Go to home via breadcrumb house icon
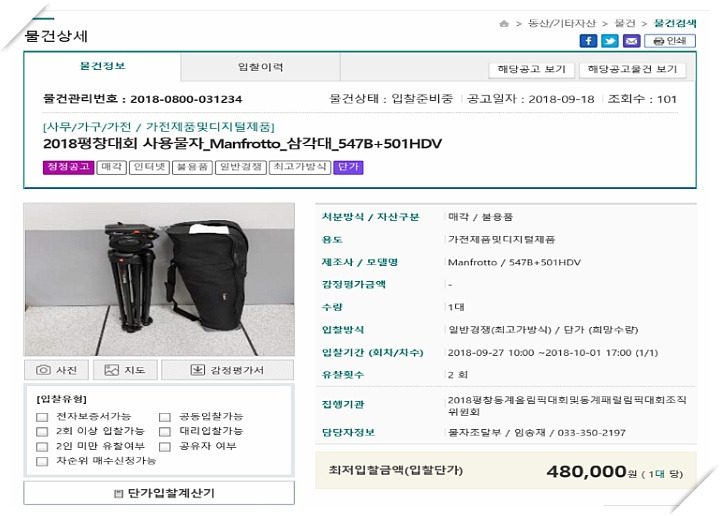This screenshot has height=516, width=720. coord(504,23)
